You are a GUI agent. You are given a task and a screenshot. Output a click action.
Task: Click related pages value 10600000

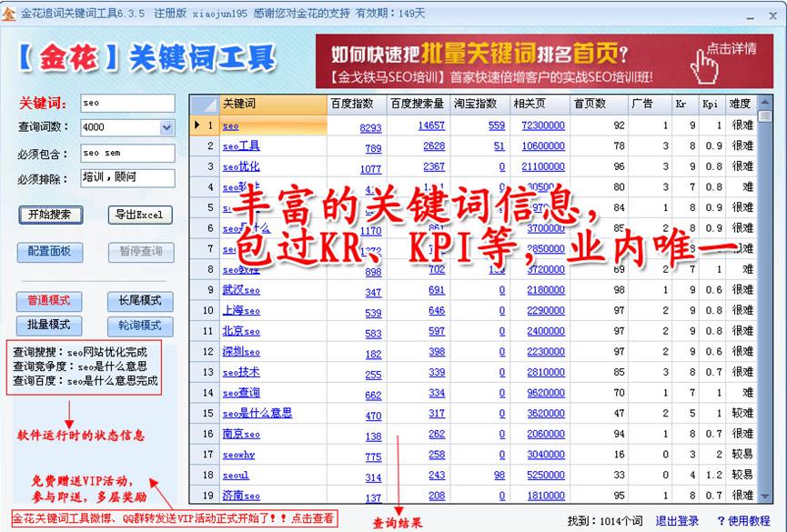tap(543, 146)
